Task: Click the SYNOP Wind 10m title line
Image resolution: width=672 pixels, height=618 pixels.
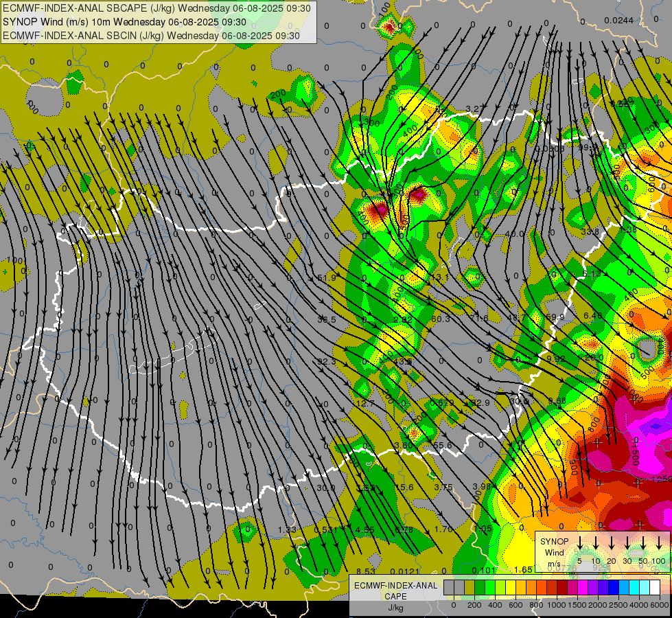Action: pyautogui.click(x=124, y=22)
